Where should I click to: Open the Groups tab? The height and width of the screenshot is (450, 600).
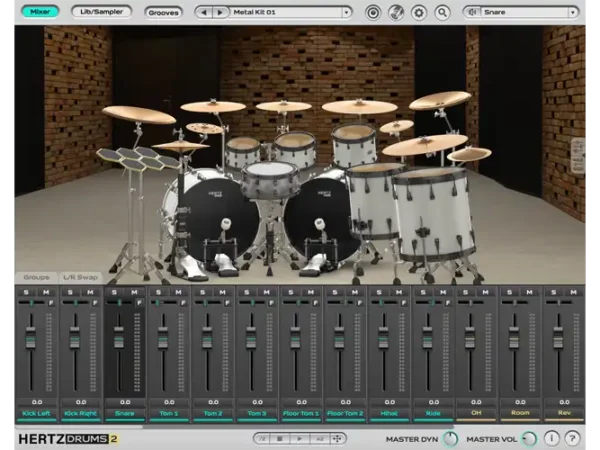tap(36, 277)
